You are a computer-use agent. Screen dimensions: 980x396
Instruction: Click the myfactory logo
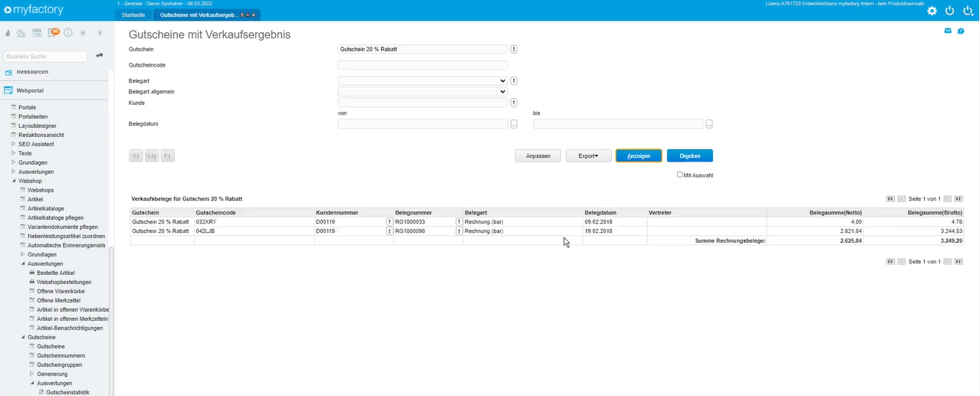click(x=34, y=10)
